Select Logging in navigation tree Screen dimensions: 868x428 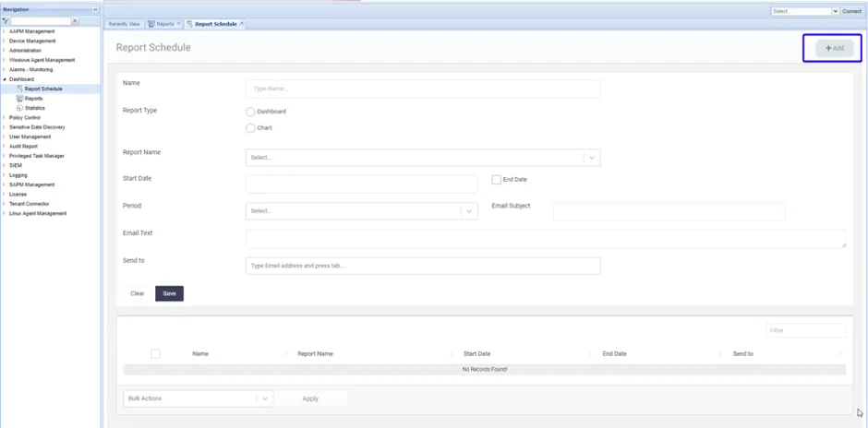click(x=18, y=175)
